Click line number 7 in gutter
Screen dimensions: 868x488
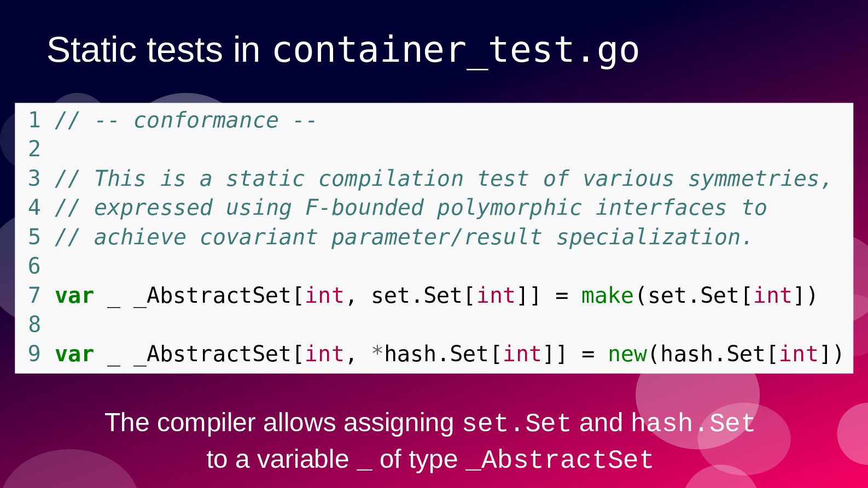tap(34, 295)
